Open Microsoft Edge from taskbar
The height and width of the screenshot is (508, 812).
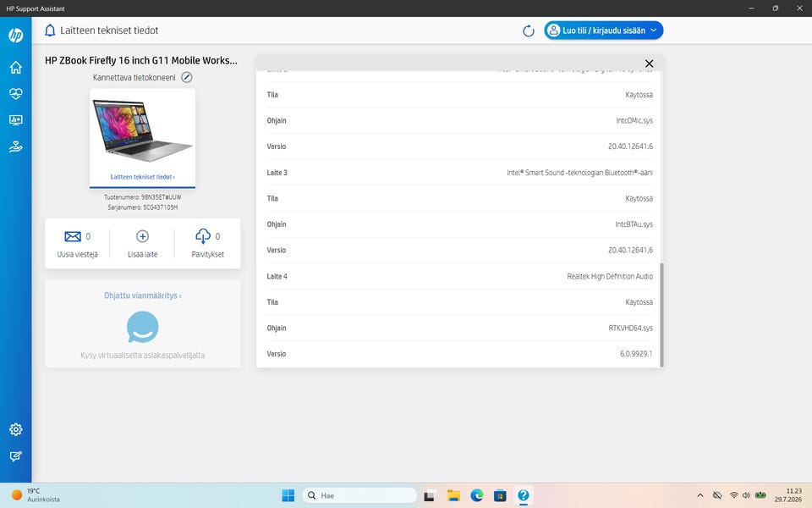pyautogui.click(x=477, y=495)
